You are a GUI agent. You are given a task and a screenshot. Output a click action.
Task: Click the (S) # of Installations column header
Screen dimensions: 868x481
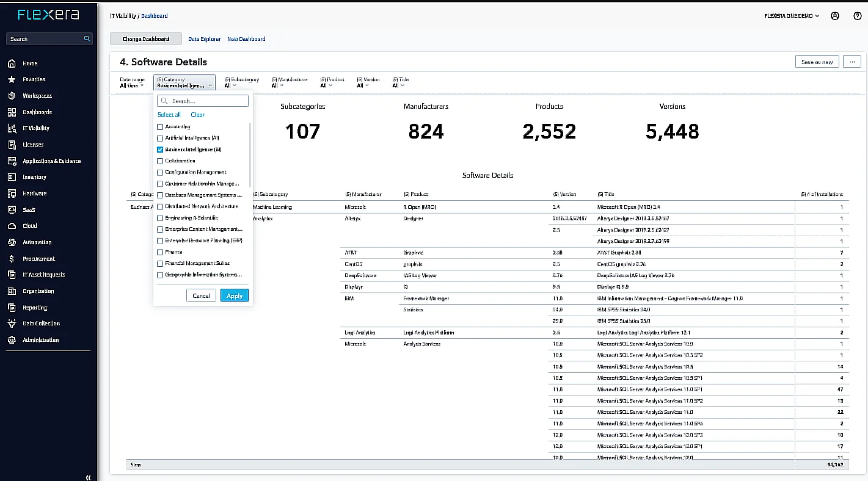pos(821,194)
